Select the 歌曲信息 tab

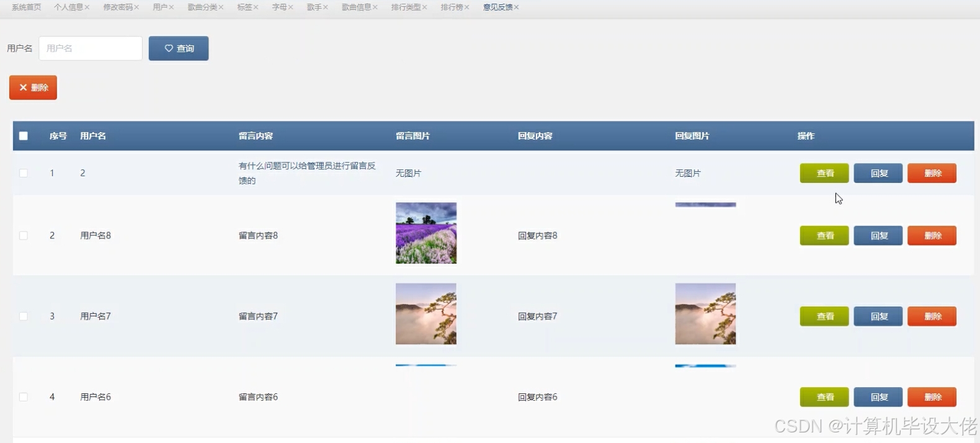coord(357,7)
